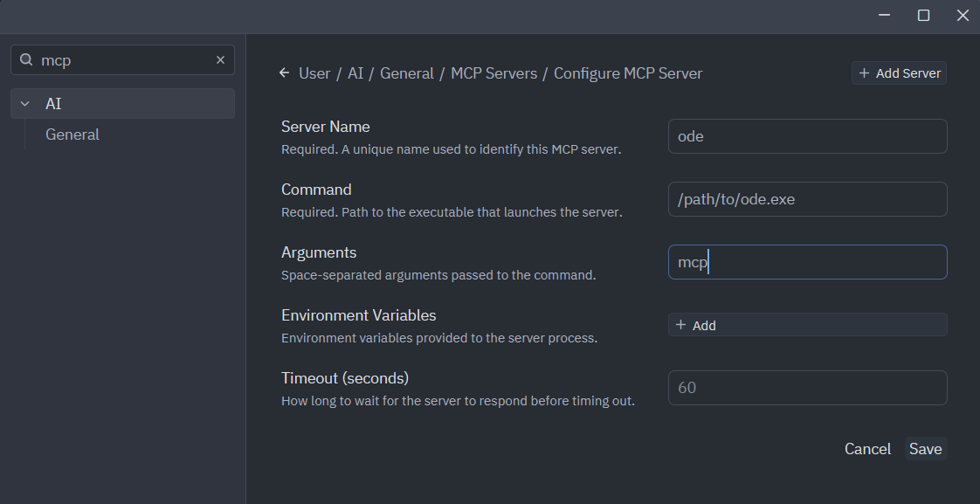The height and width of the screenshot is (504, 980).
Task: Click 'Space-separated arguments passed to the command' text
Action: pos(438,275)
